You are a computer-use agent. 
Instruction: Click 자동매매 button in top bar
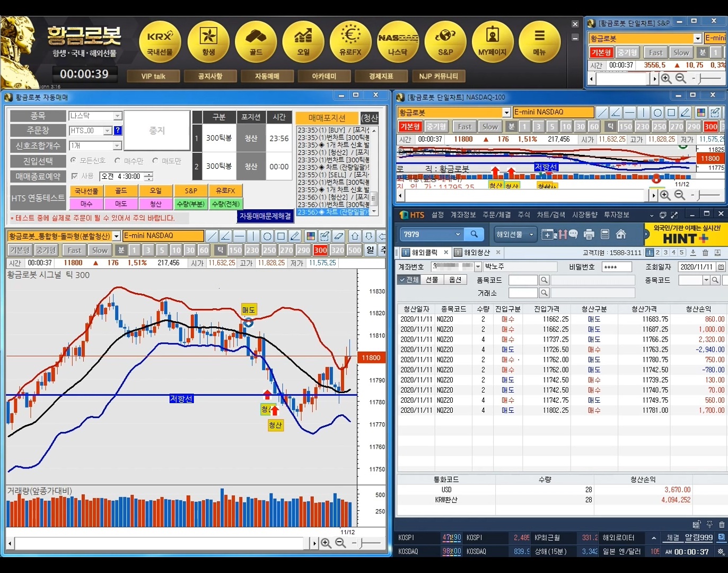pos(267,76)
